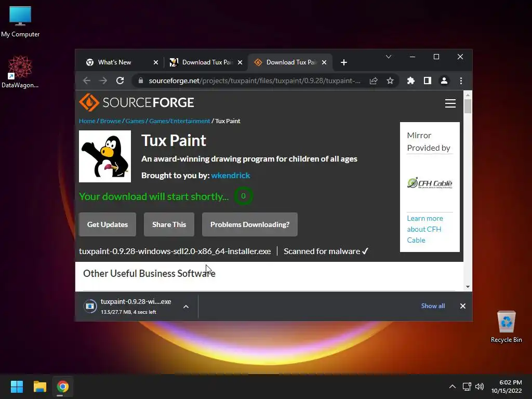Open Games/Entertainment breadcrumb link
This screenshot has width=532, height=399.
tap(179, 121)
